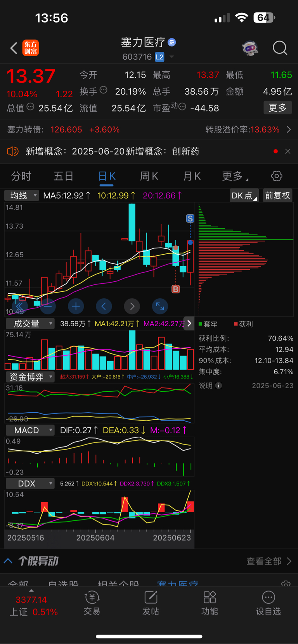Expand 转股溢价率 row chevron
This screenshot has width=298, height=644.
pos(289,129)
